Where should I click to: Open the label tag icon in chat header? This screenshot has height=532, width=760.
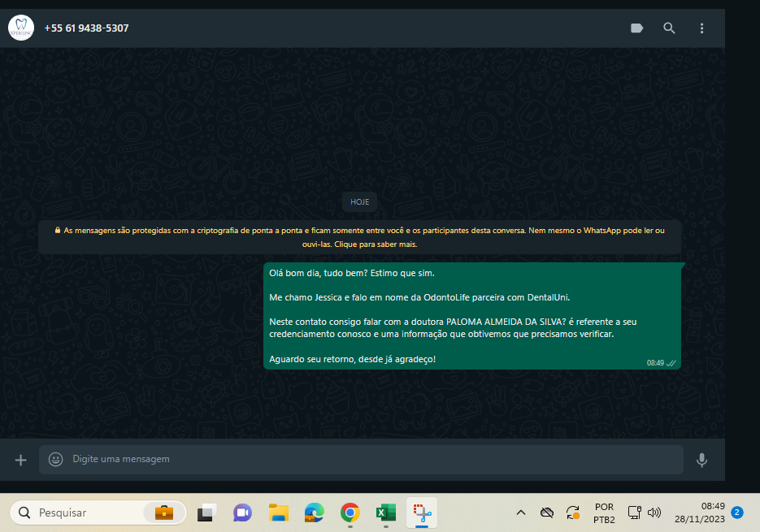tap(637, 28)
